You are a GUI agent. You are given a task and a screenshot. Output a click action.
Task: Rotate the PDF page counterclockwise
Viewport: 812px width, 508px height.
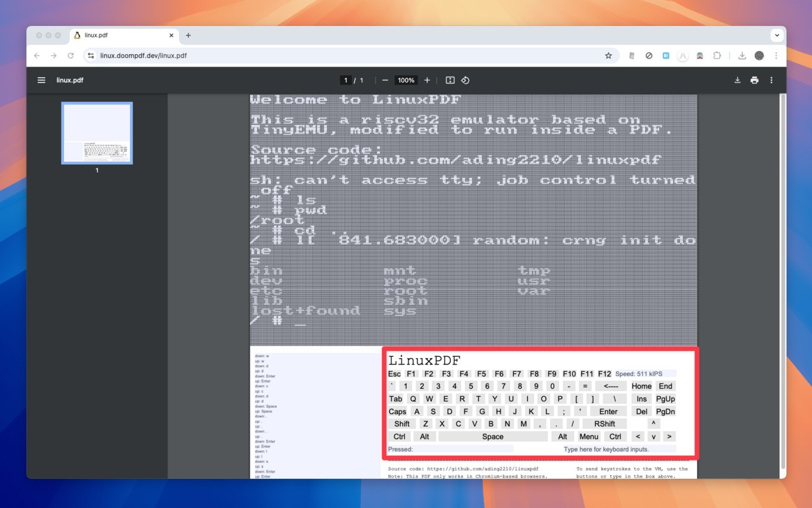coord(465,81)
